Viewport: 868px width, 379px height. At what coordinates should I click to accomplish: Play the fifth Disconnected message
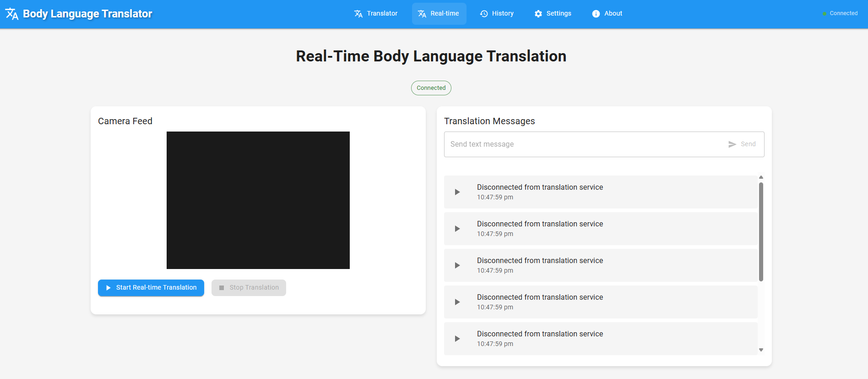[457, 339]
